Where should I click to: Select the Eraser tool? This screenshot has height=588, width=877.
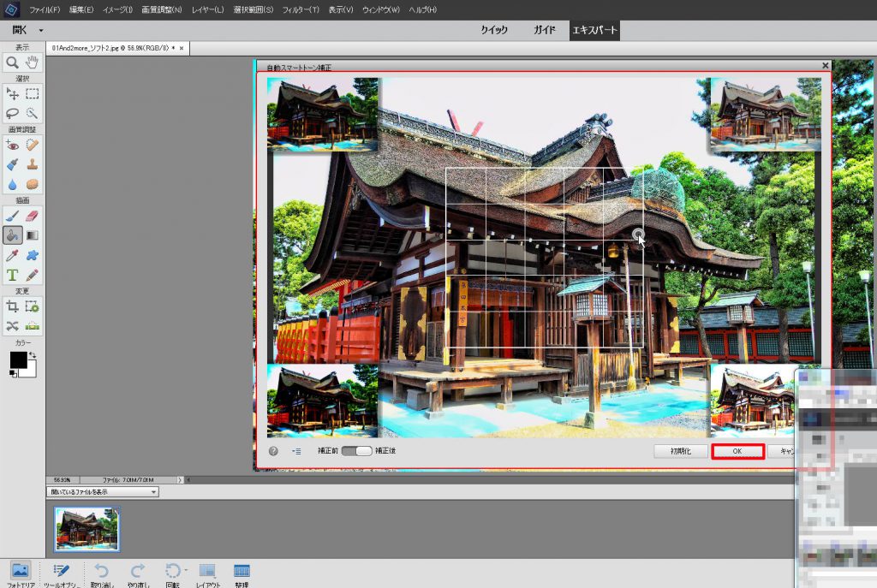(33, 215)
